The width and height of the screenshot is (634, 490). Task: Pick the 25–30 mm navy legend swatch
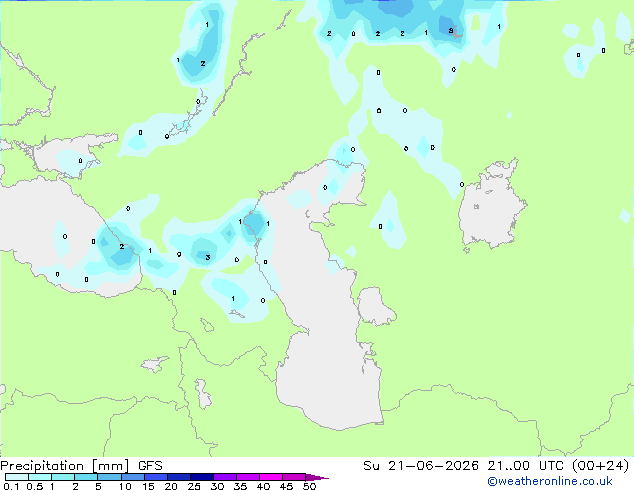coord(202,477)
